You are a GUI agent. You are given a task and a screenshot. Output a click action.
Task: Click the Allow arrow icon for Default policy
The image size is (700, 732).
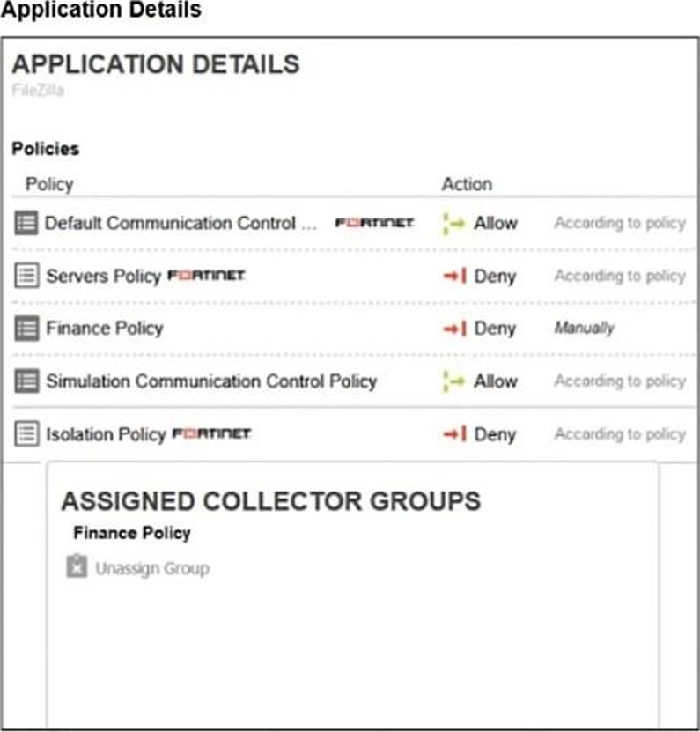tap(453, 224)
